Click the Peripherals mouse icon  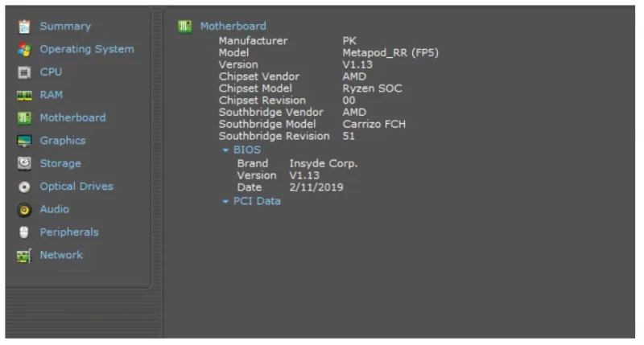24,232
